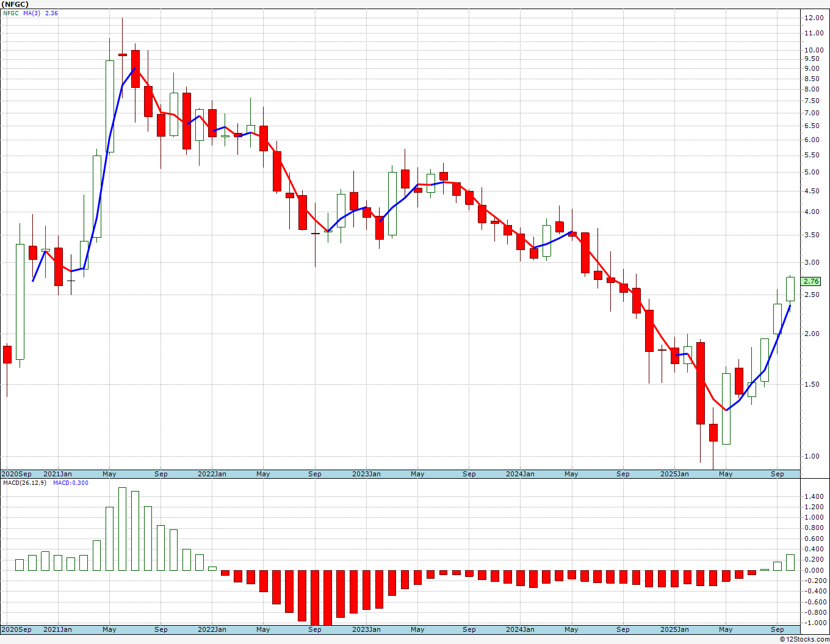Click the 9.50 price axis label
Viewport: 830px width, 644px height.
[x=812, y=59]
